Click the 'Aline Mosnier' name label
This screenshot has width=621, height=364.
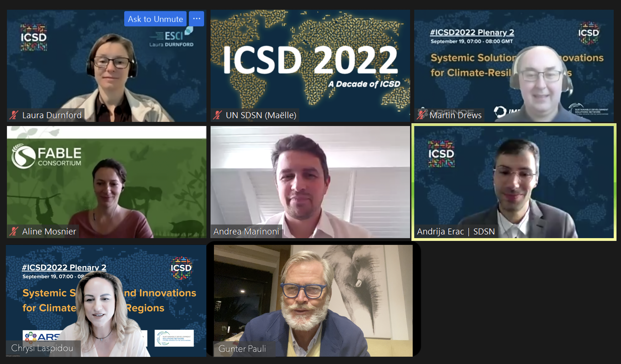[x=49, y=231]
